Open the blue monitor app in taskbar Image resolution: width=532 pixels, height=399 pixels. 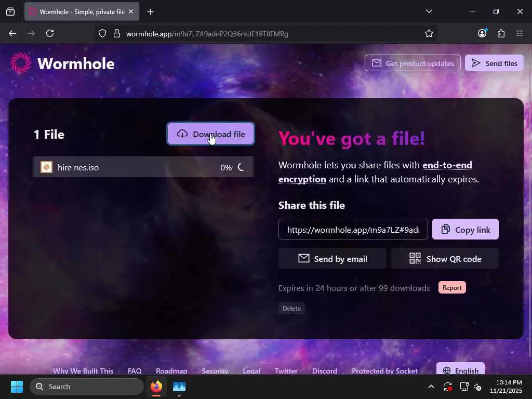pos(179,387)
